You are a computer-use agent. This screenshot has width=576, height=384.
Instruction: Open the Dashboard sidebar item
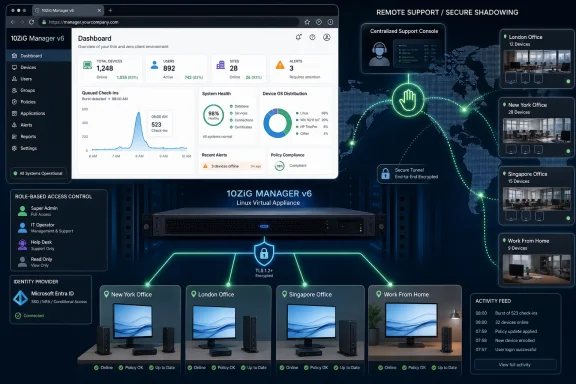(x=38, y=56)
